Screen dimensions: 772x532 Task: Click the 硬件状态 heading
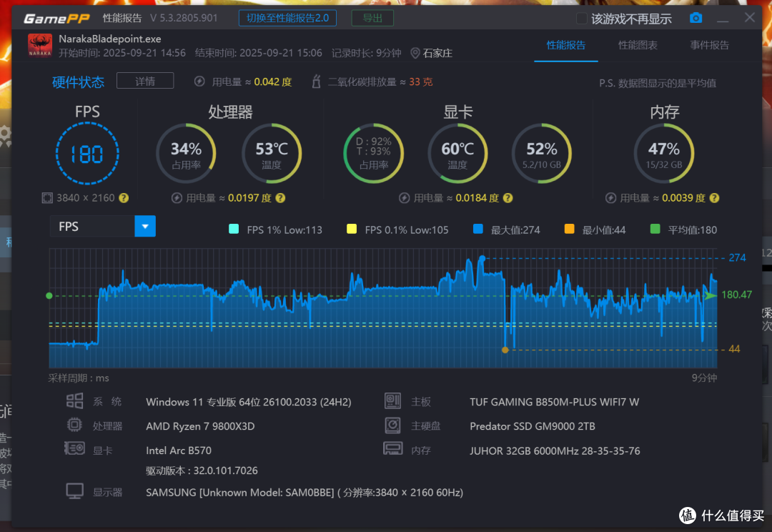tap(79, 82)
